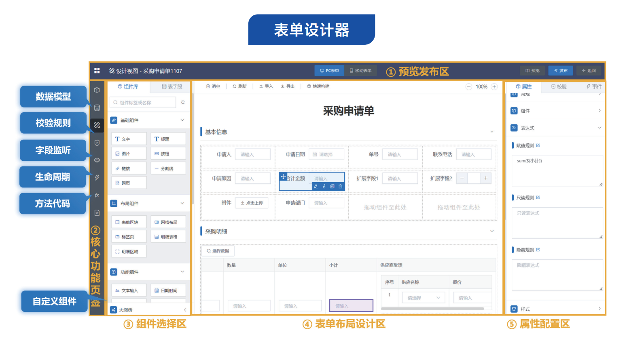Switch to 事件 tab
Viewport: 644px width, 345px height.
tap(594, 86)
